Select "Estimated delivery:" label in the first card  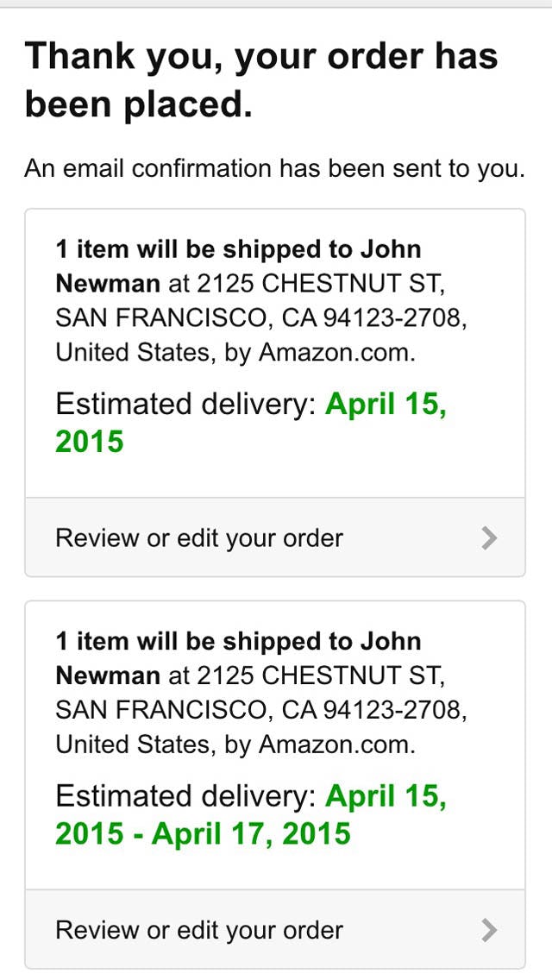(185, 405)
